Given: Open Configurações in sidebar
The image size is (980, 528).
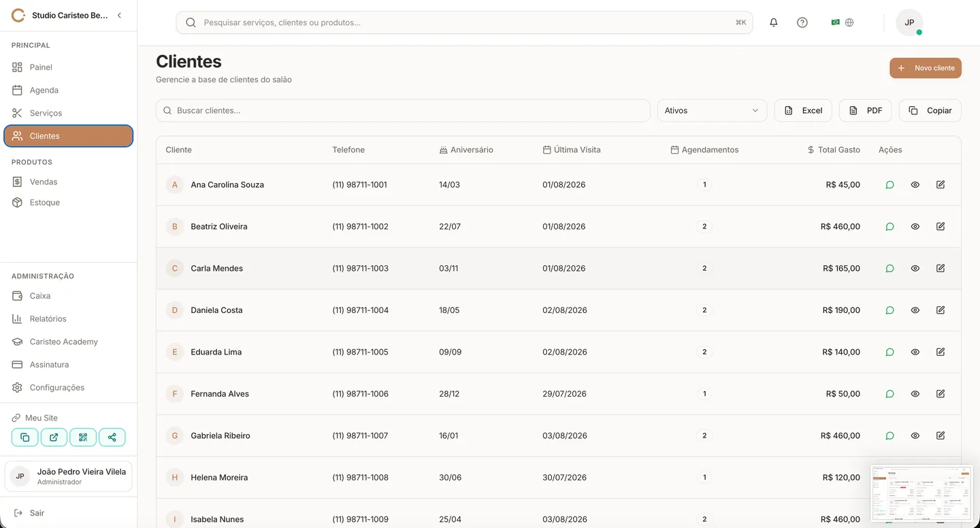Looking at the screenshot, I should (68, 387).
